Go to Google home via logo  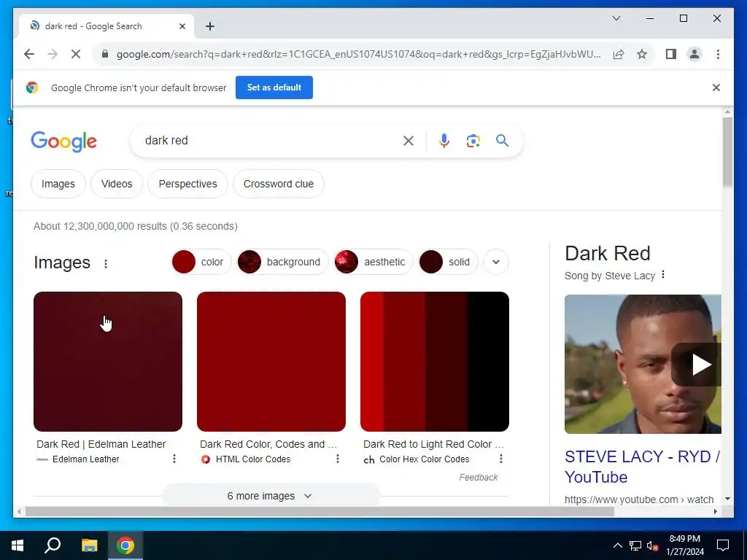coord(64,141)
